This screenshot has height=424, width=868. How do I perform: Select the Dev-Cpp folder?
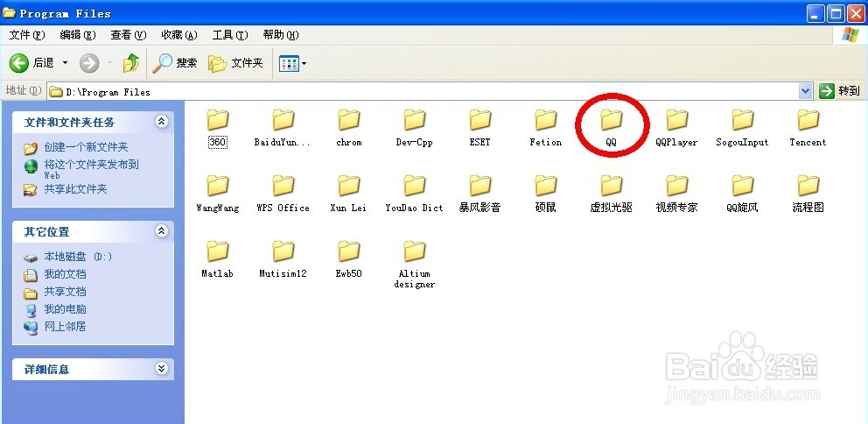[x=414, y=128]
